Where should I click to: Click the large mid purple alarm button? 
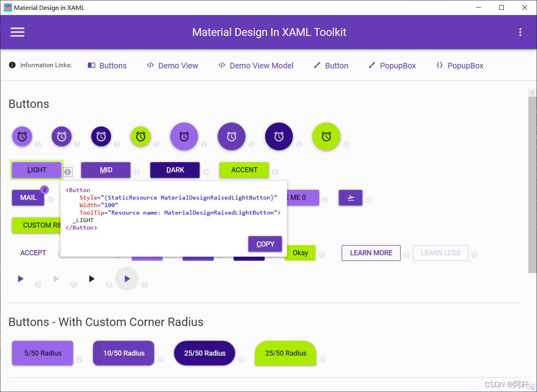[x=232, y=136]
